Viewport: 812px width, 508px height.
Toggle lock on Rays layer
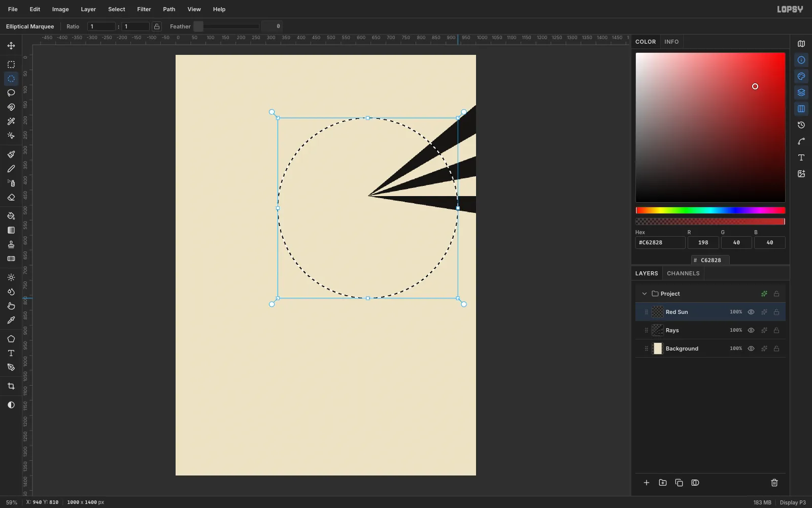(776, 330)
